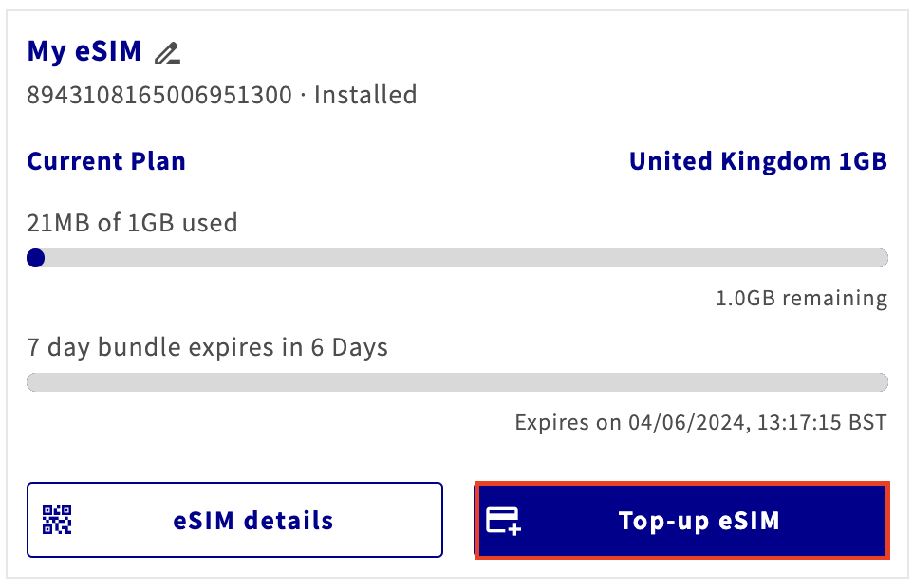The width and height of the screenshot is (913, 588).
Task: Select the QR code icon on eSIM details
Action: point(55,520)
